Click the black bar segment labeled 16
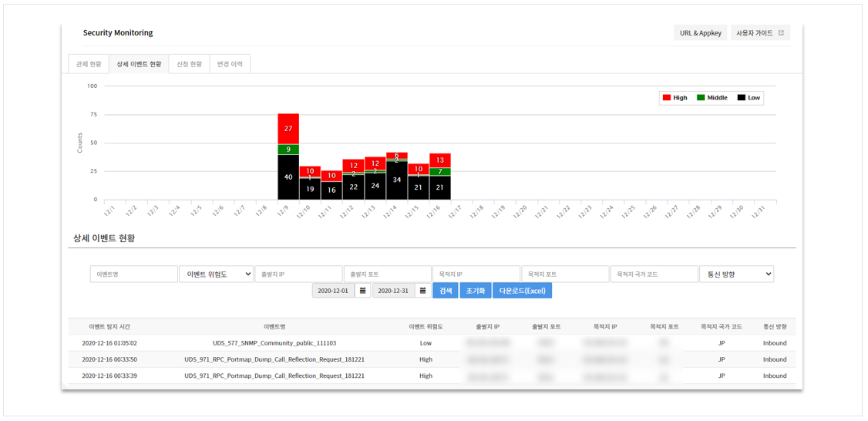Screen dimensions: 868x421 click(x=331, y=190)
